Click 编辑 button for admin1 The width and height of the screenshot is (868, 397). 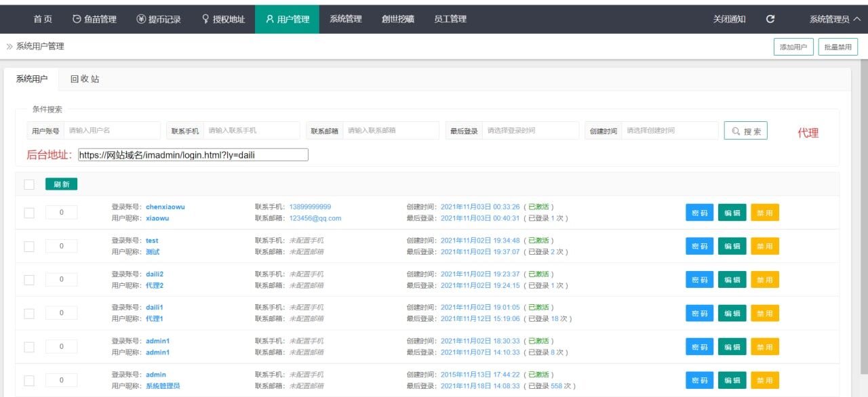[x=732, y=347]
